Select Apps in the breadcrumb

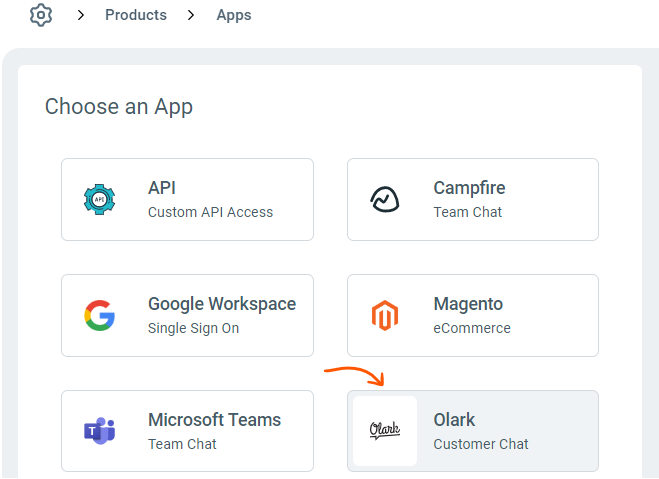234,15
